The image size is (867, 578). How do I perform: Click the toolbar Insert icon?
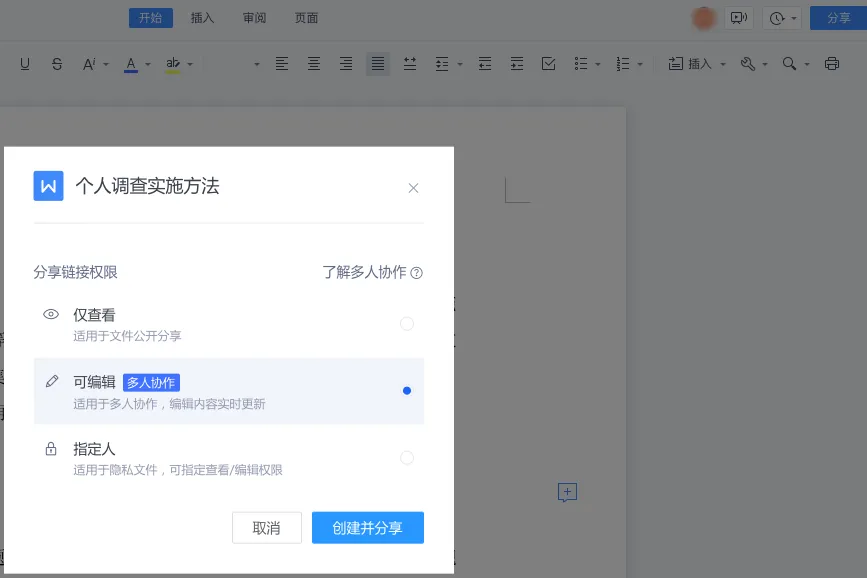tap(675, 64)
